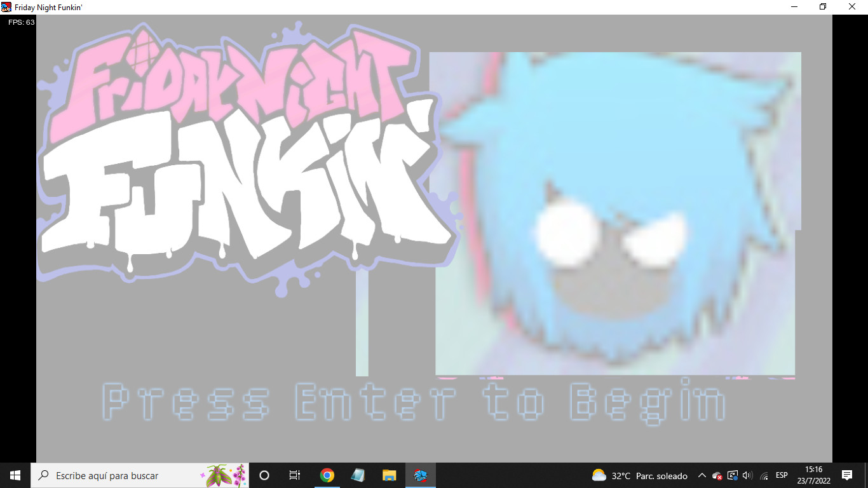Image resolution: width=868 pixels, height=488 pixels.
Task: Click the blue-haired character image
Action: click(x=615, y=213)
